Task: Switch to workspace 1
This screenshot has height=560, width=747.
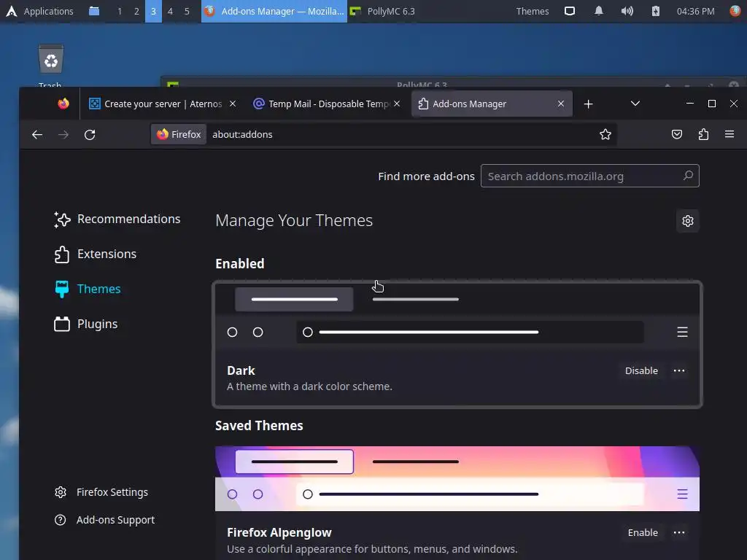Action: pyautogui.click(x=120, y=11)
